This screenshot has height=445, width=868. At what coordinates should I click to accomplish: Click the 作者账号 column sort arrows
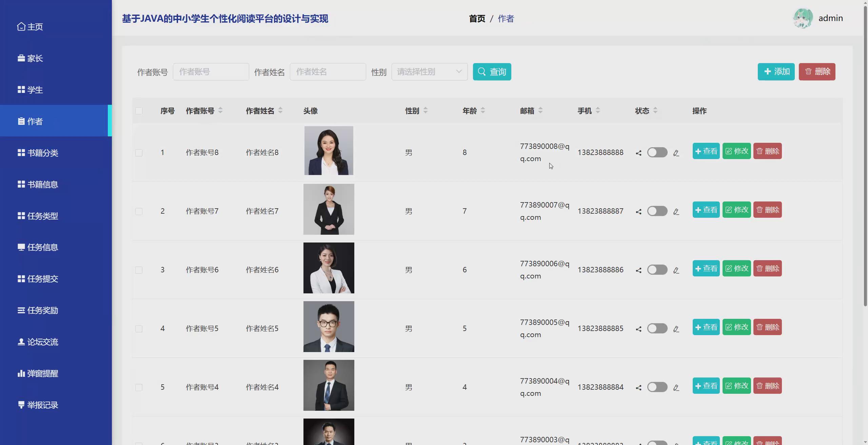tap(220, 110)
